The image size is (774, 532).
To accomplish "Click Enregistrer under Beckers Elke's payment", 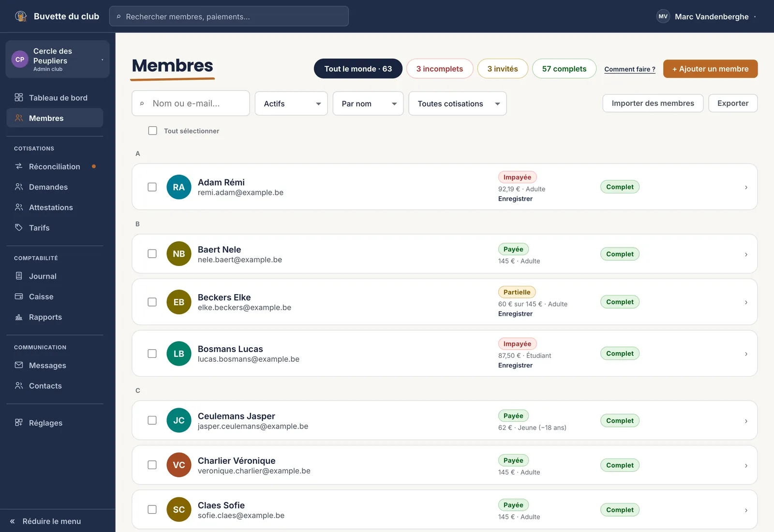I will tap(515, 314).
